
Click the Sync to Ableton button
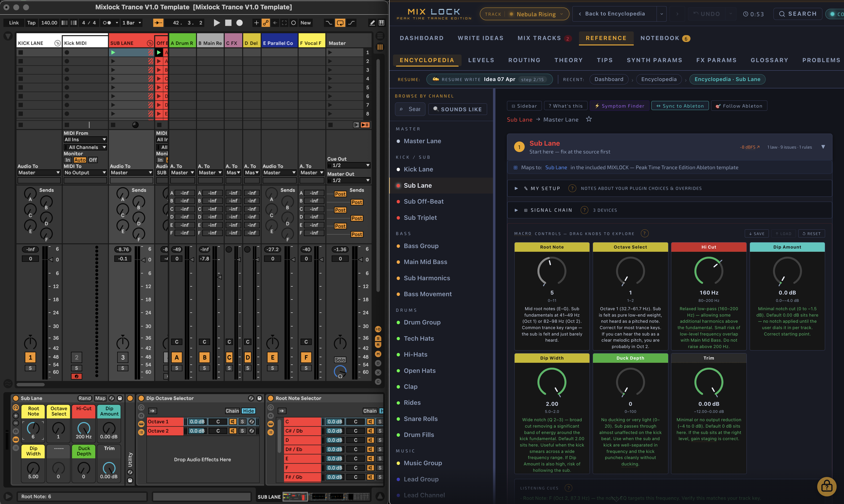click(x=680, y=106)
